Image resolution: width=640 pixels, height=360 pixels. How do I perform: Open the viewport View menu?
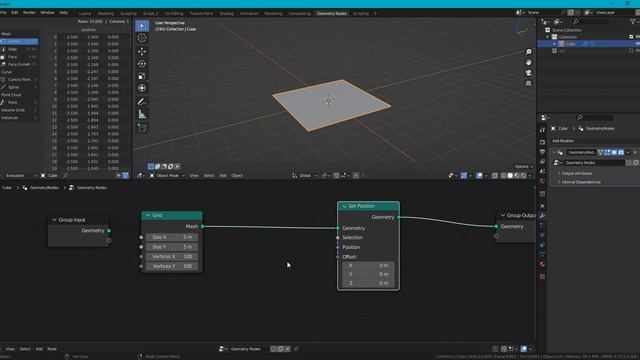coord(194,176)
